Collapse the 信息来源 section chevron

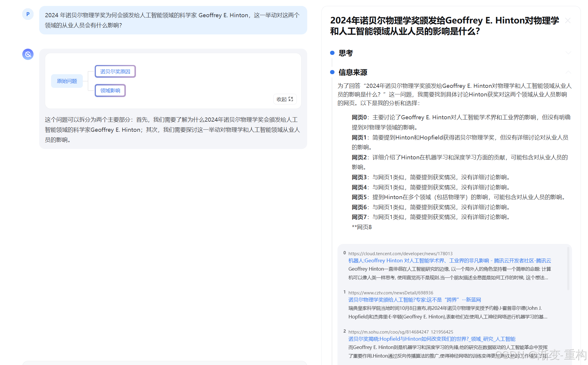(x=568, y=72)
